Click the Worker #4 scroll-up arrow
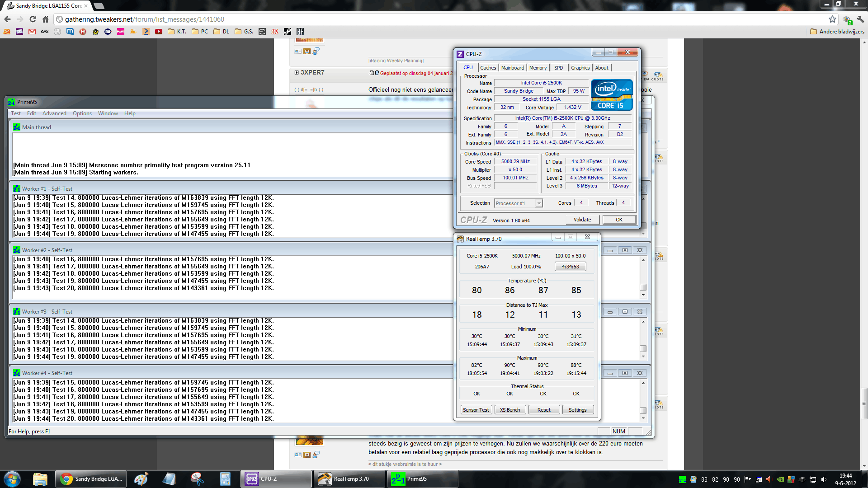The width and height of the screenshot is (868, 488). pos(643,383)
